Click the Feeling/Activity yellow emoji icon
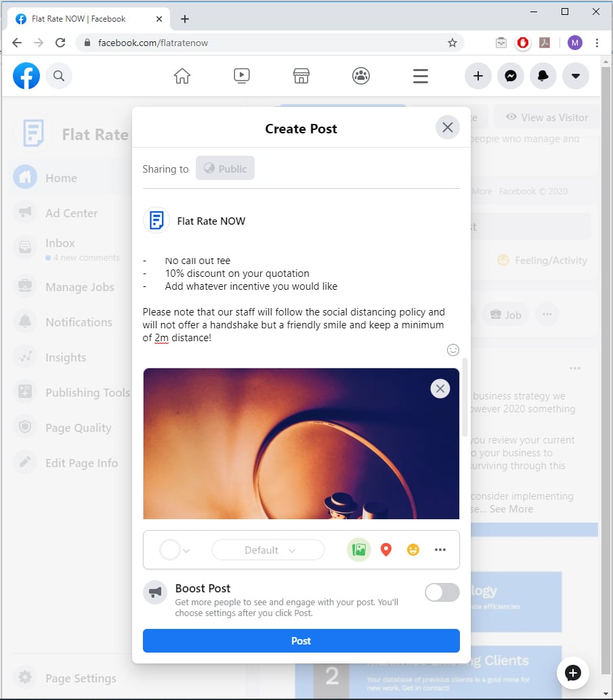 (x=413, y=550)
